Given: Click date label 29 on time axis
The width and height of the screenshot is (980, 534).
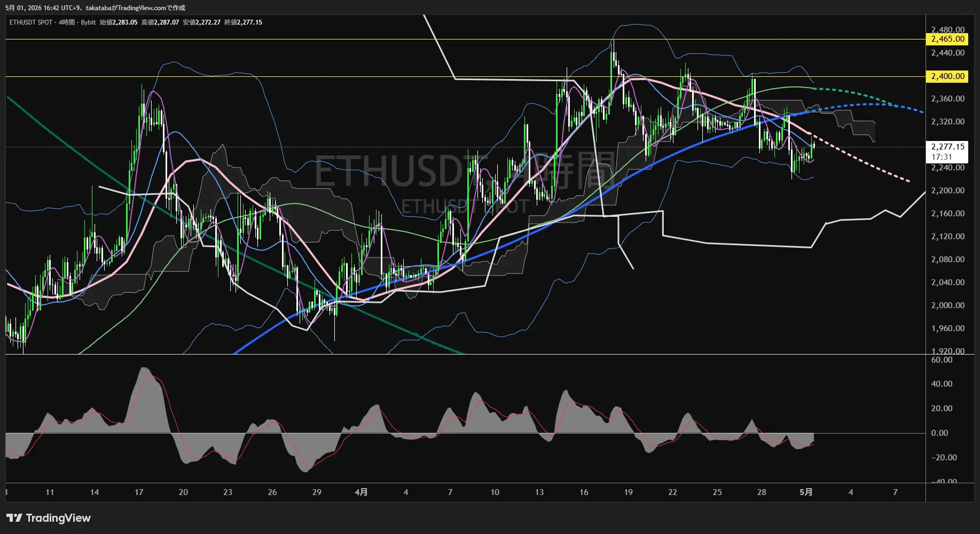Looking at the screenshot, I should (x=317, y=492).
